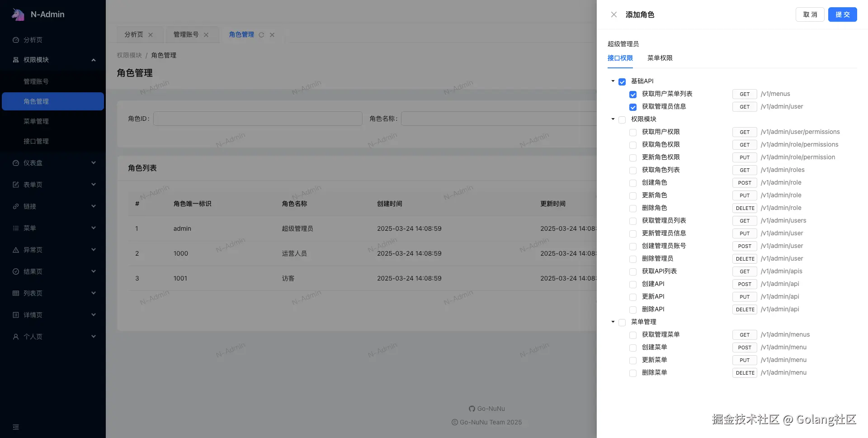Screen dimensions: 868x438
Task: Click the 权限模块 sidebar icon
Action: pyautogui.click(x=16, y=60)
